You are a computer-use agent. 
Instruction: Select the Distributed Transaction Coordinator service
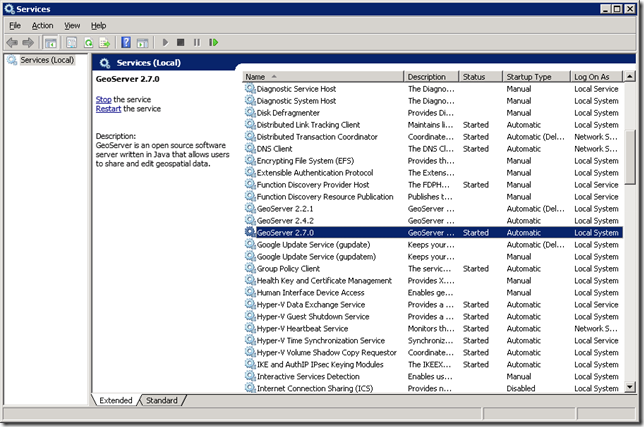tap(433, 136)
